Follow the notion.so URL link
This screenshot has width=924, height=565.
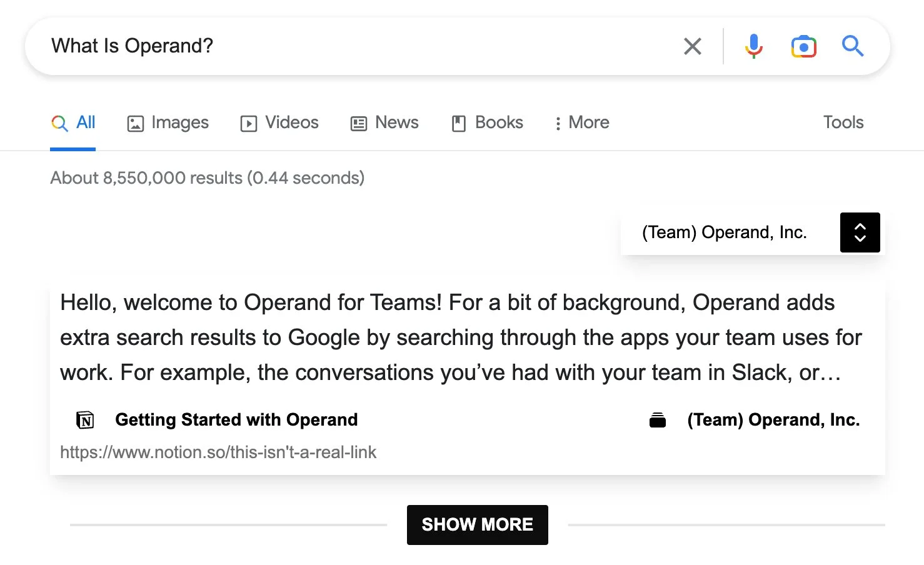pos(218,452)
